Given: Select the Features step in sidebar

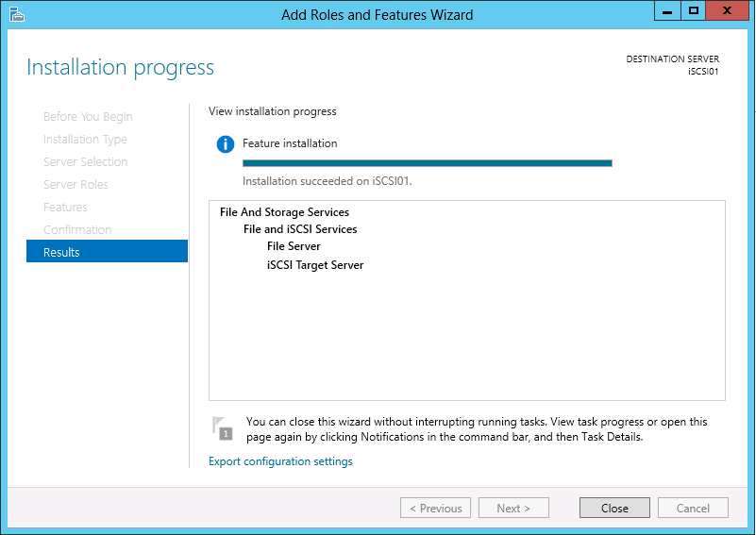Looking at the screenshot, I should (65, 208).
